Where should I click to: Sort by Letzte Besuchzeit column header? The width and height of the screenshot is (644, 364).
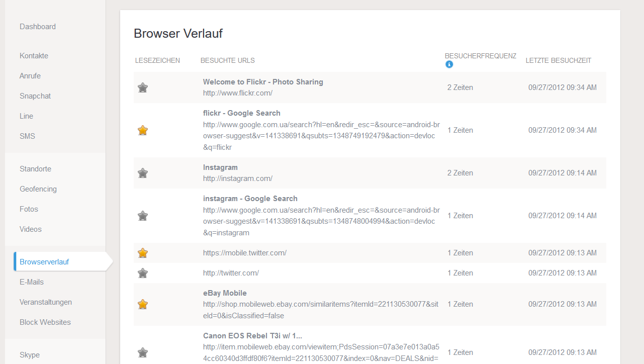click(558, 60)
